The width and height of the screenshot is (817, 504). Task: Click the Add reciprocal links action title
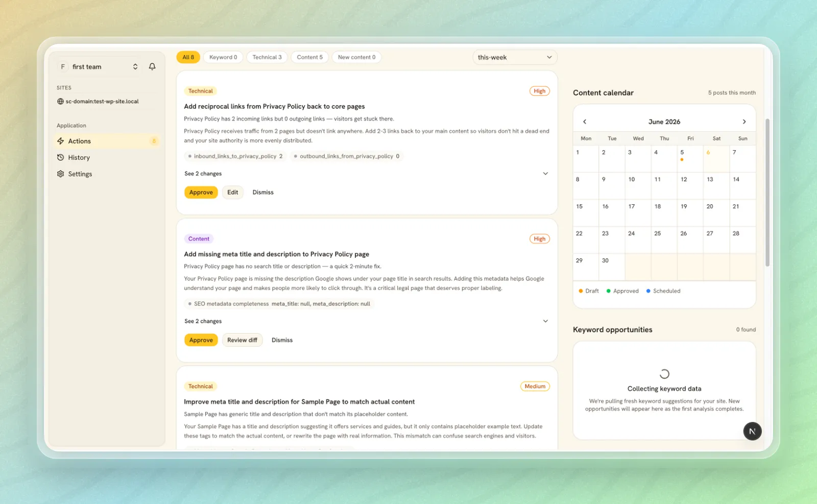pyautogui.click(x=274, y=106)
